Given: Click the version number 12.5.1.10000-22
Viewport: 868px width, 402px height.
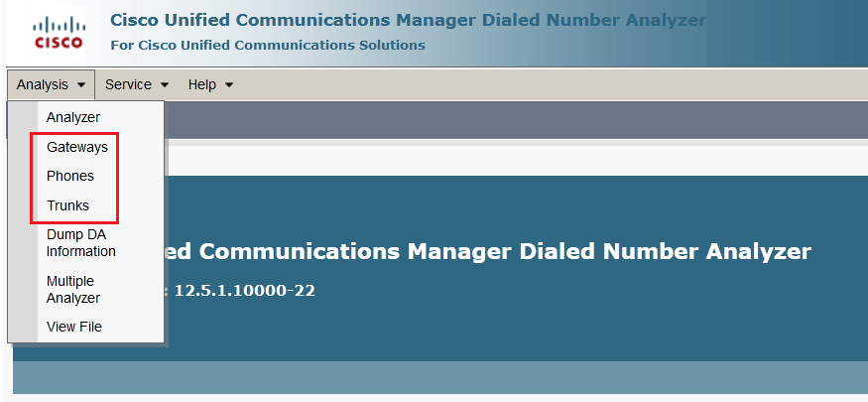Looking at the screenshot, I should click(245, 290).
